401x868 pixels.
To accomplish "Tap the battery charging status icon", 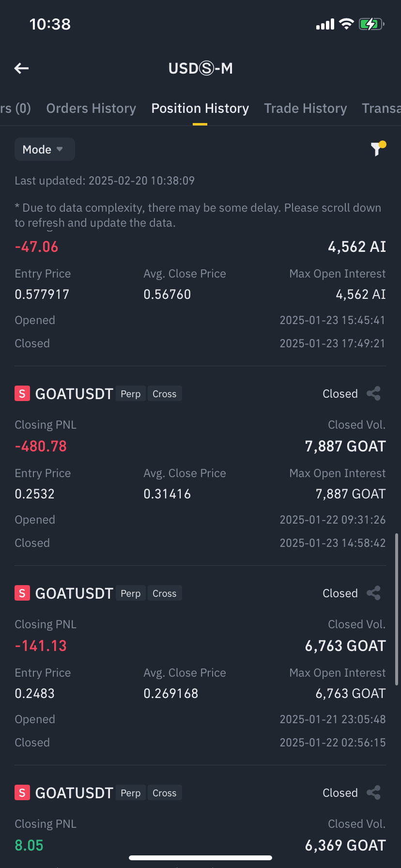I will [371, 24].
